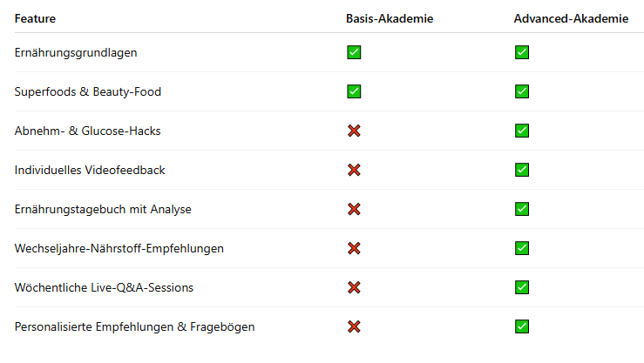Viewport: 644px width, 363px height.
Task: Click Advanced checkmark for Ernährungstagebuch mit Analyse
Action: coord(522,209)
